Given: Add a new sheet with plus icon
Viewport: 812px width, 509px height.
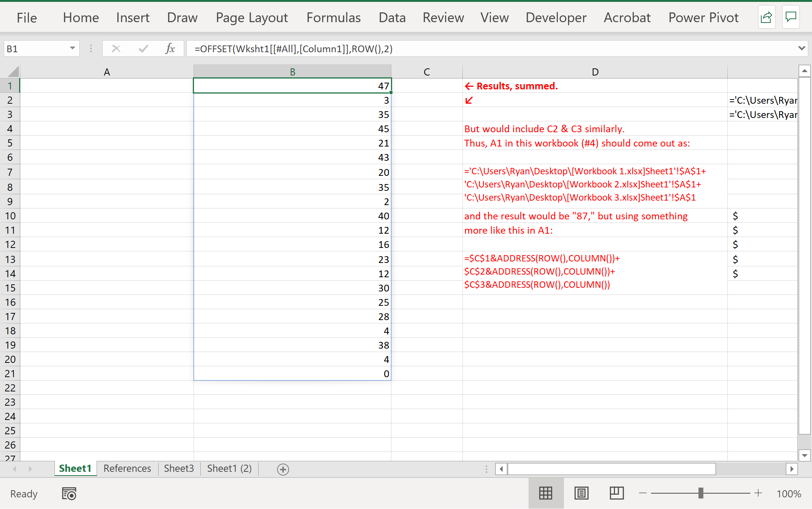Looking at the screenshot, I should 283,469.
